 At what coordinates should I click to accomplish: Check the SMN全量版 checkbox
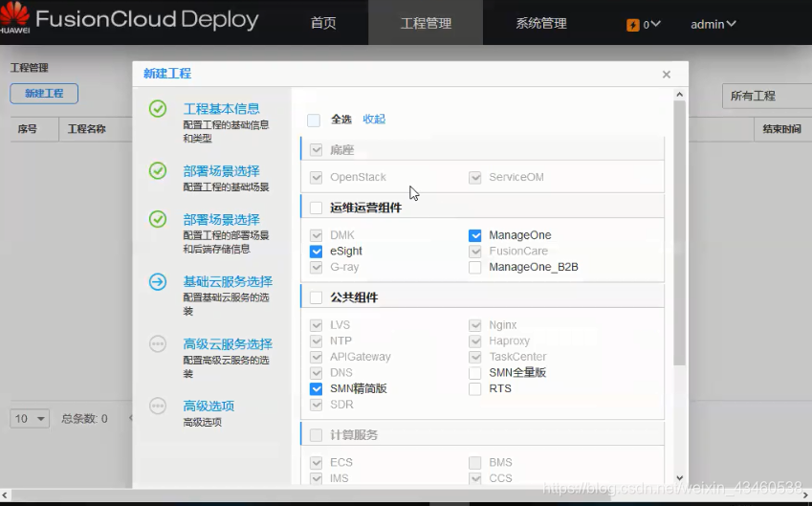coord(475,373)
